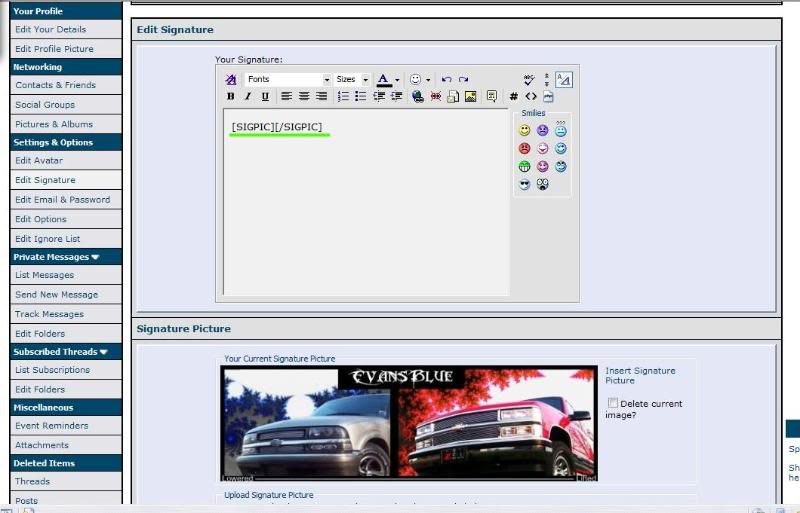The height and width of the screenshot is (513, 800).
Task: Check the Delete current image checkbox
Action: [x=612, y=403]
